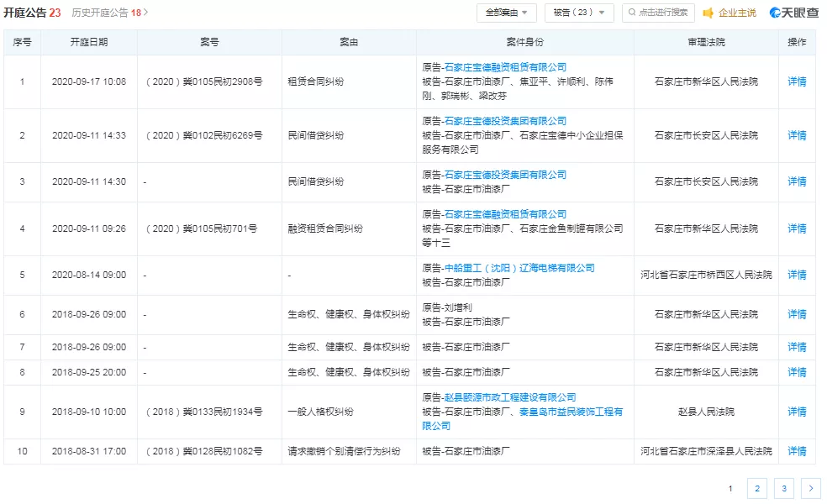Click the search magnifier icon
Screen dimensions: 827x504
pyautogui.click(x=631, y=13)
